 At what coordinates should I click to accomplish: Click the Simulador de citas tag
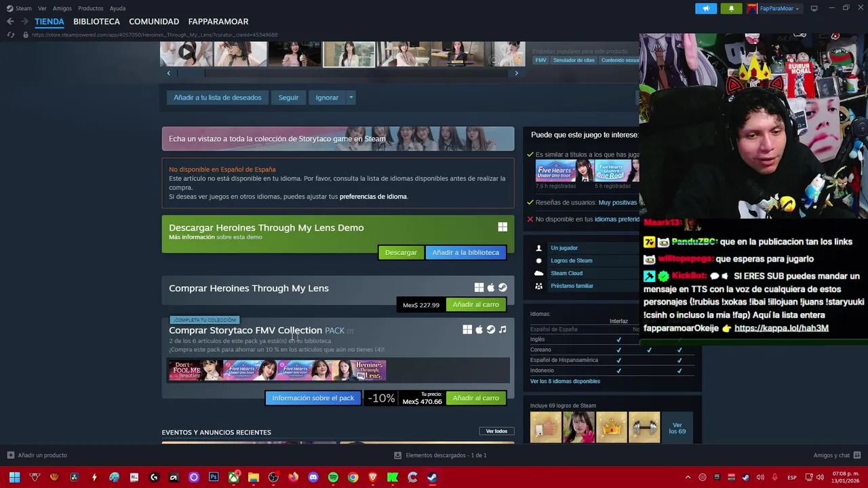tap(574, 60)
